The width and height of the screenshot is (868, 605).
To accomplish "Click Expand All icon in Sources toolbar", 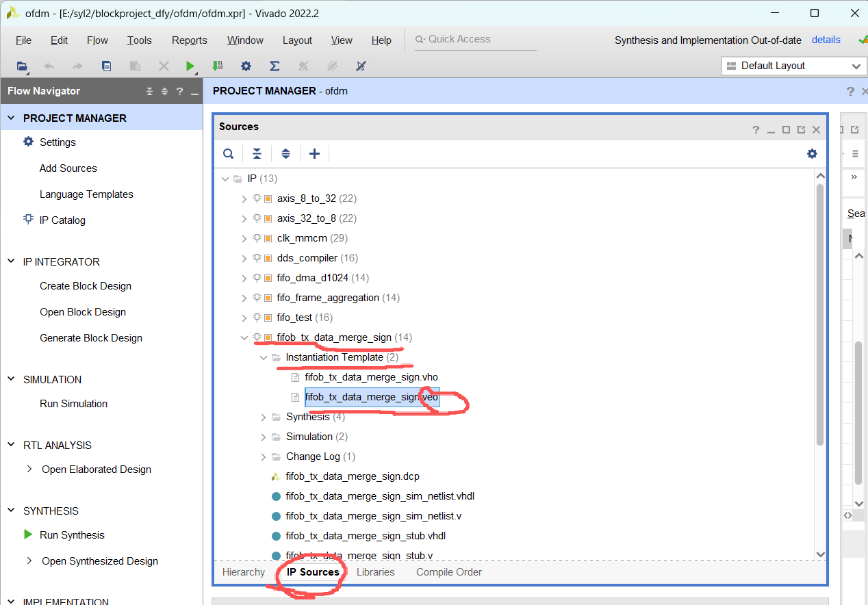I will click(x=285, y=154).
